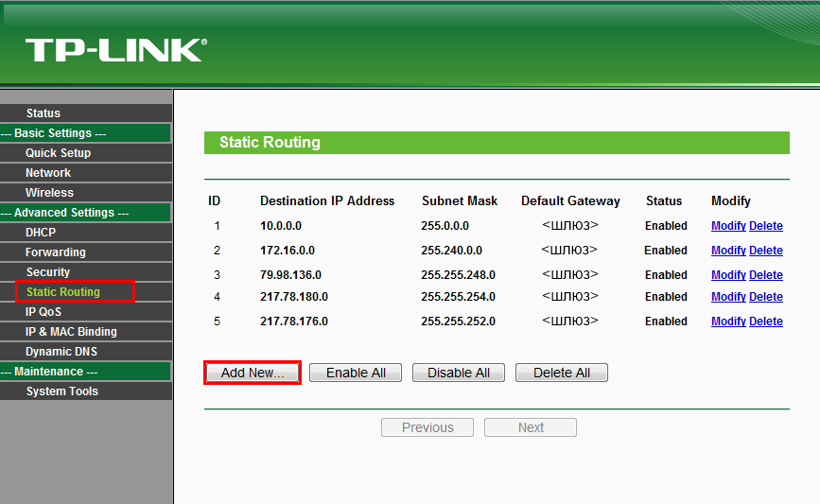This screenshot has height=504, width=820.
Task: Modify route 172.16.0.0
Action: pos(728,251)
